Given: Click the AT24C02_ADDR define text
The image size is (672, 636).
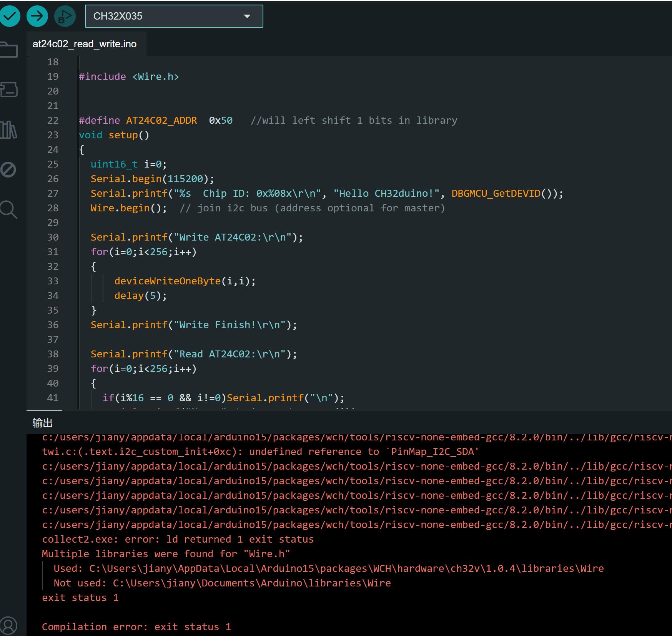Looking at the screenshot, I should click(161, 120).
